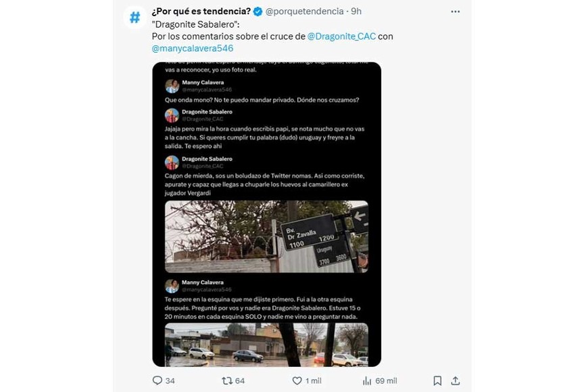The height and width of the screenshot is (392, 588).
Task: Open the @manycalavera546 mention link
Action: 192,49
